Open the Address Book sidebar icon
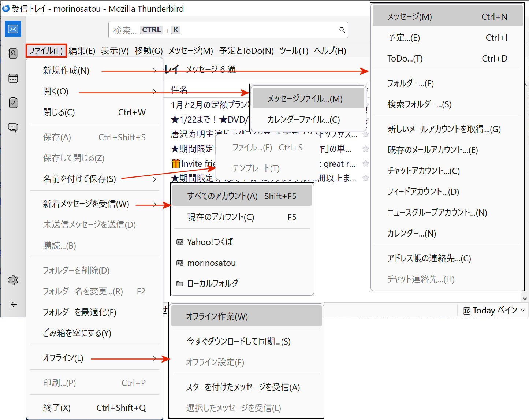This screenshot has height=420, width=529. [13, 53]
